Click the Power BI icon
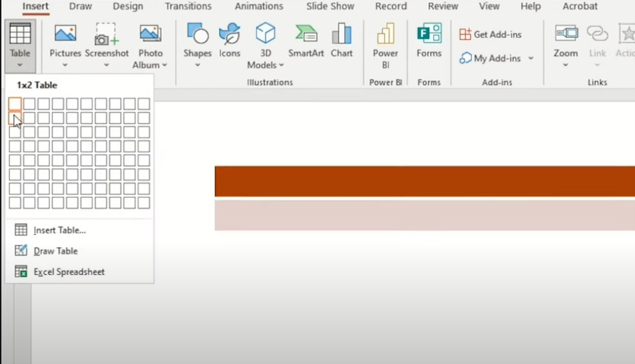 (385, 41)
